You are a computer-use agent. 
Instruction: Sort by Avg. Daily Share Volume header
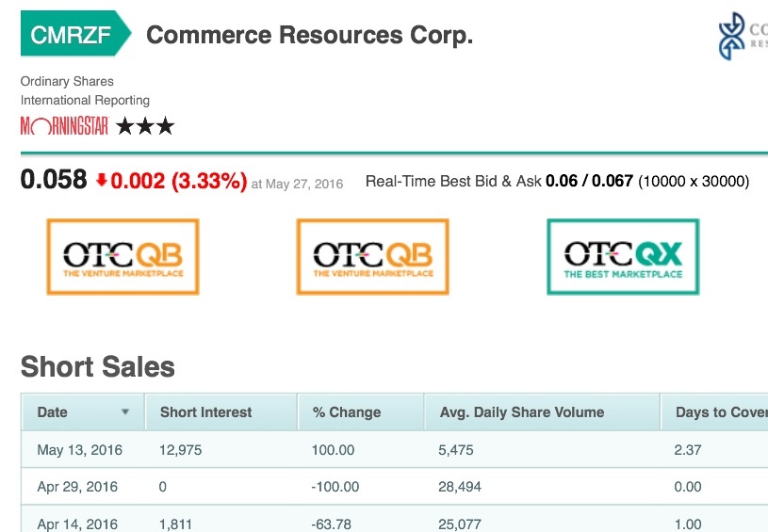pos(522,412)
